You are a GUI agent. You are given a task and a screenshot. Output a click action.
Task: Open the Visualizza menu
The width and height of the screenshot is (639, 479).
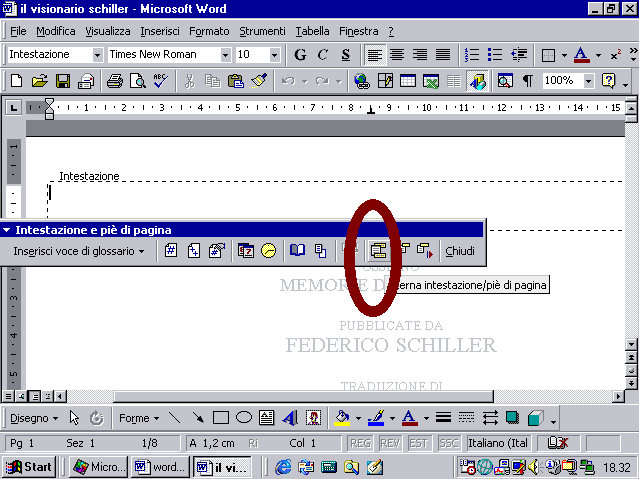pos(108,31)
